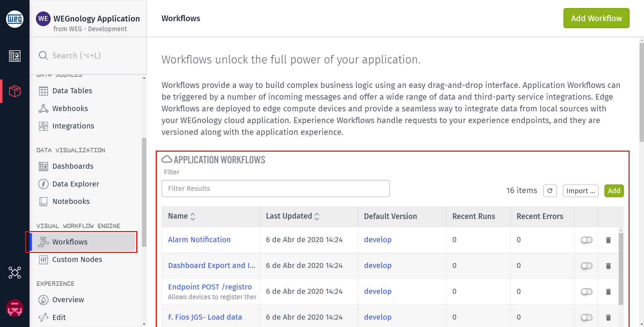Open the network nodes icon in rail
Screen dimensions: 644x327
[x=15, y=273]
